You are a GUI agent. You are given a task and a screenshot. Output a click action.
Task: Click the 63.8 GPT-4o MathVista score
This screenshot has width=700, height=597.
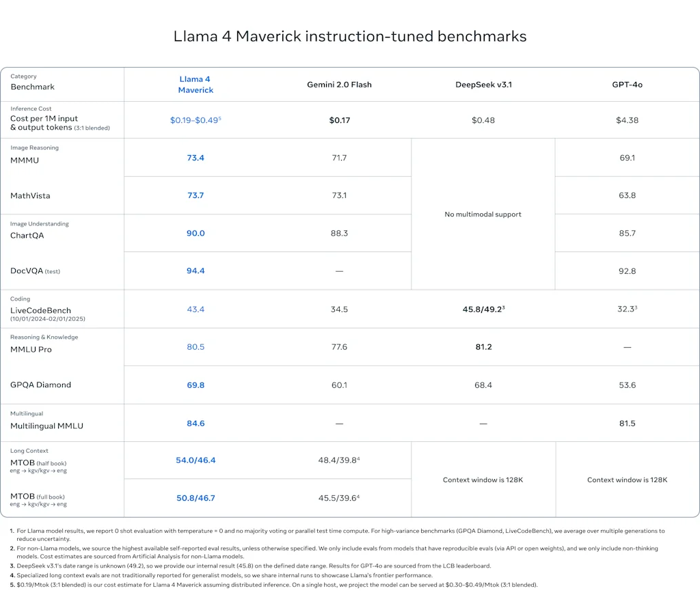pyautogui.click(x=628, y=195)
